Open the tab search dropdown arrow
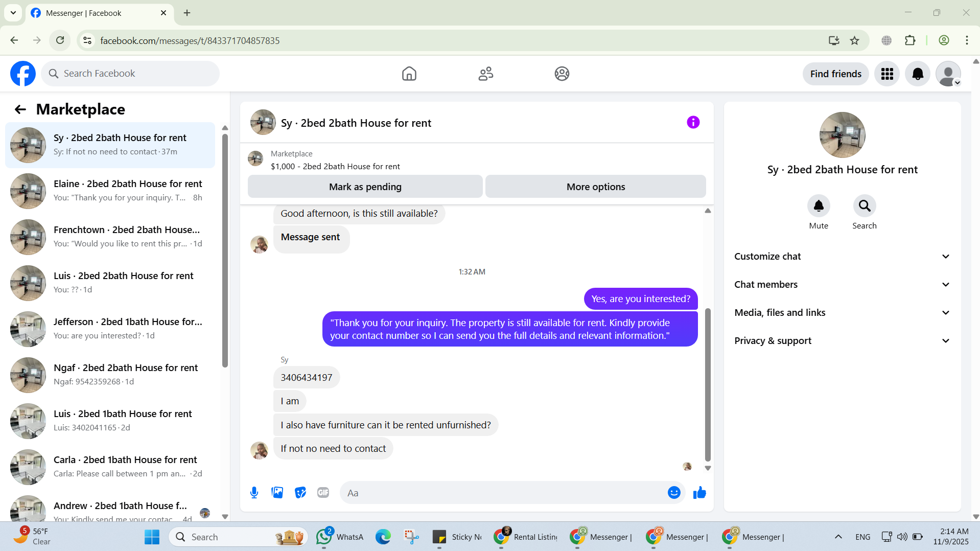 (x=13, y=13)
